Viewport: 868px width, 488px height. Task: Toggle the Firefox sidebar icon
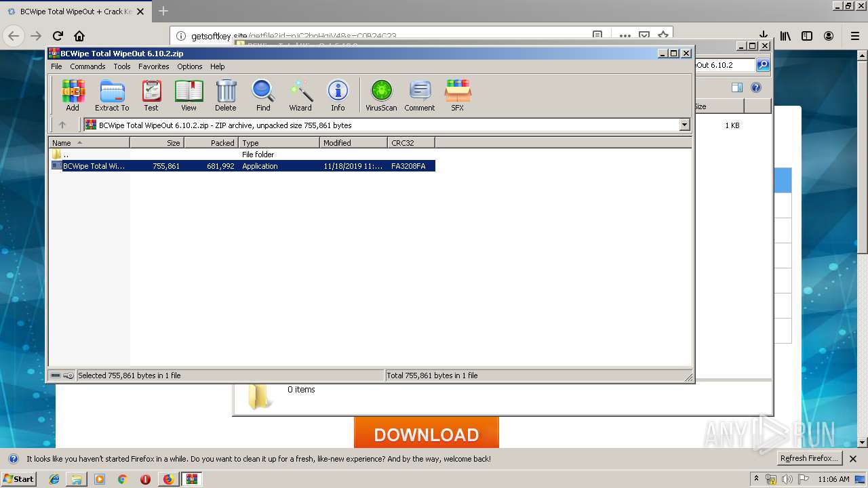click(807, 36)
